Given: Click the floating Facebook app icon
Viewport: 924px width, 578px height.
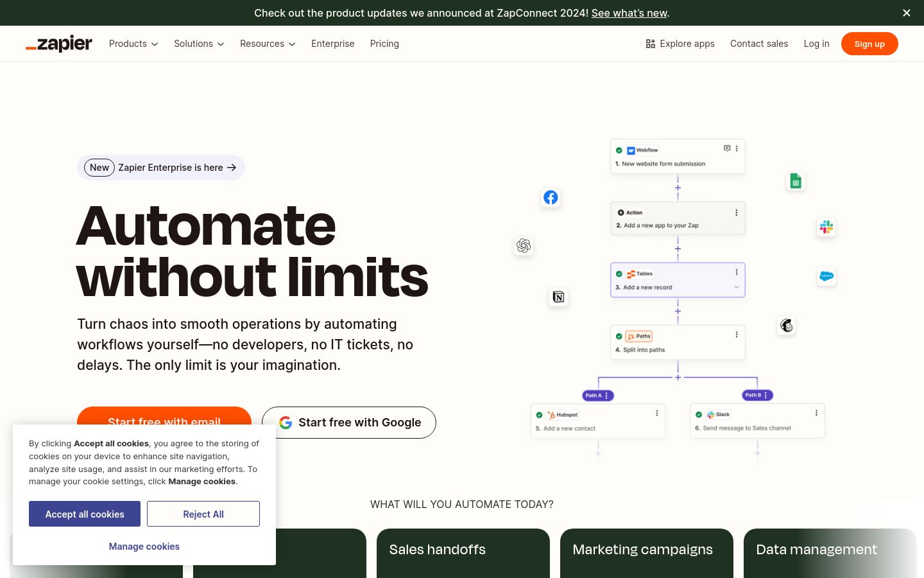Looking at the screenshot, I should [551, 197].
